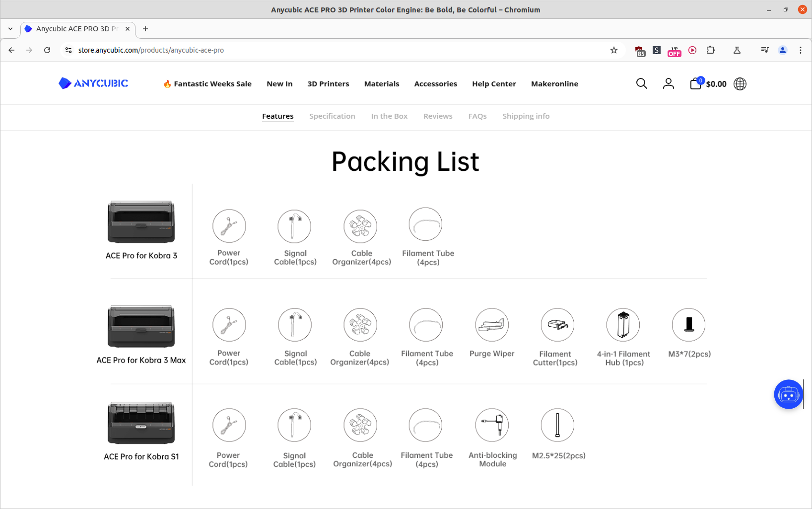Viewport: 812px width, 509px height.
Task: Click the Chrome Labs flask icon
Action: click(737, 50)
